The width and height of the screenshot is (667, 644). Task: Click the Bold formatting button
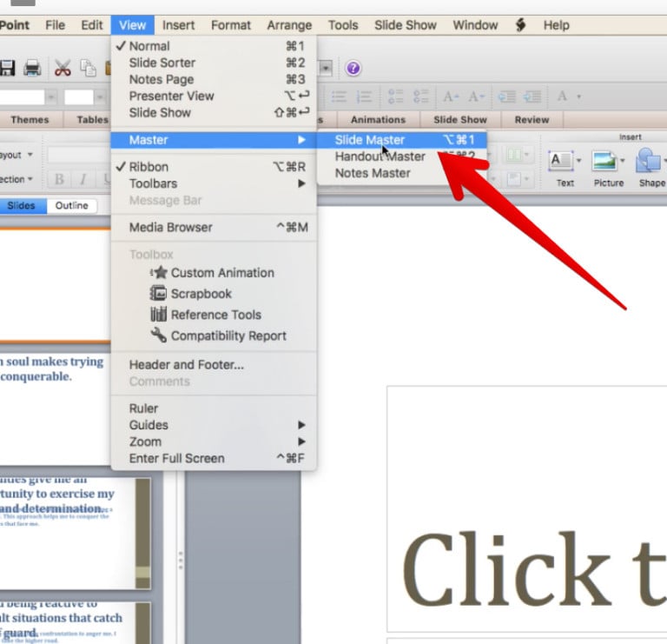[x=59, y=179]
